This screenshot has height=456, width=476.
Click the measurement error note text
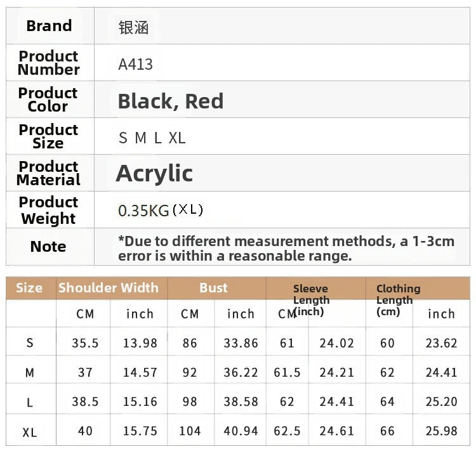286,248
